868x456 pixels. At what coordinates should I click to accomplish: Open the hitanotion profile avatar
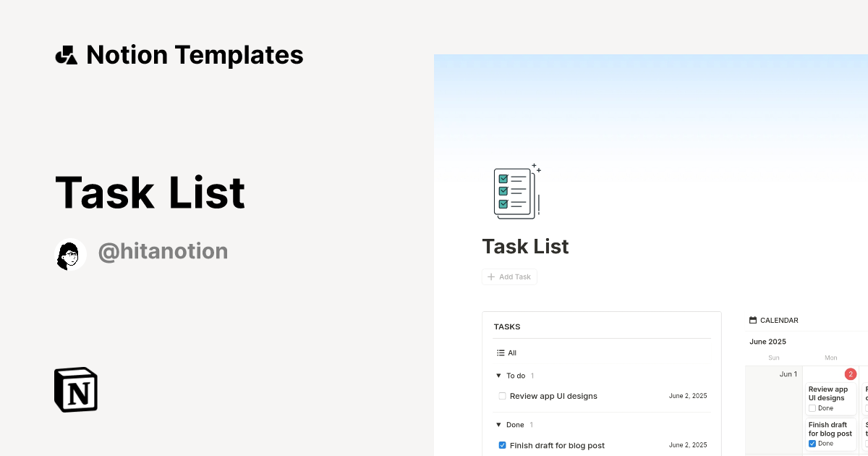[x=71, y=254]
